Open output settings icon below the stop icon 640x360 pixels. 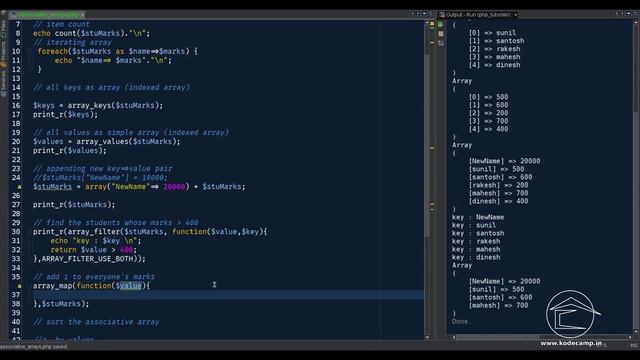pos(441,43)
